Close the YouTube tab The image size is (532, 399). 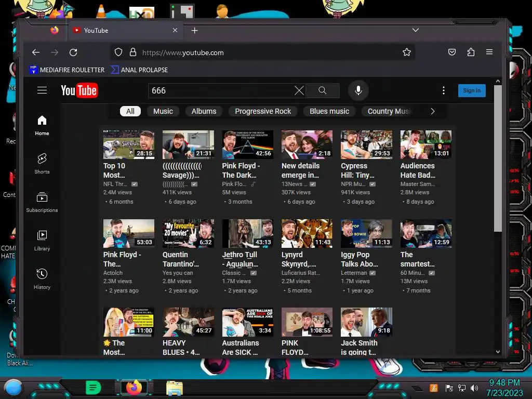tap(175, 30)
